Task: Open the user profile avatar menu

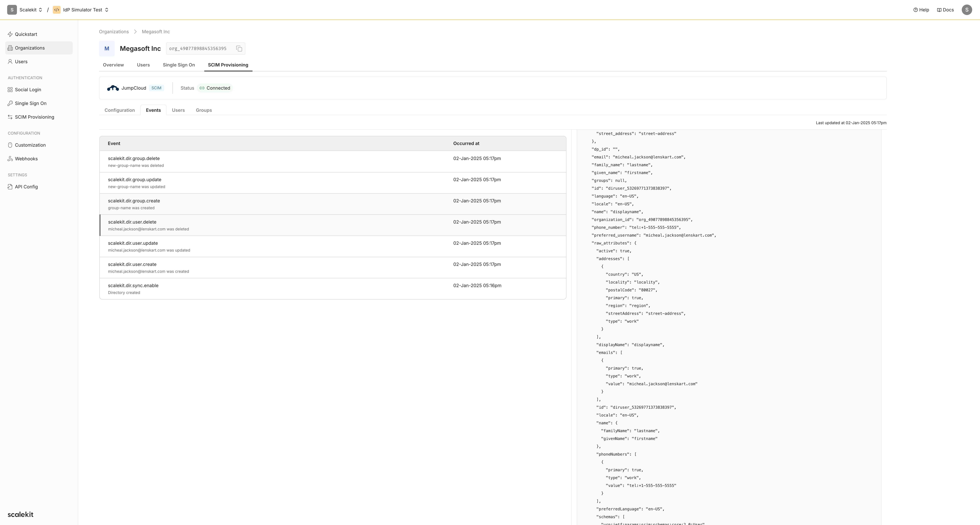Action: pos(967,10)
